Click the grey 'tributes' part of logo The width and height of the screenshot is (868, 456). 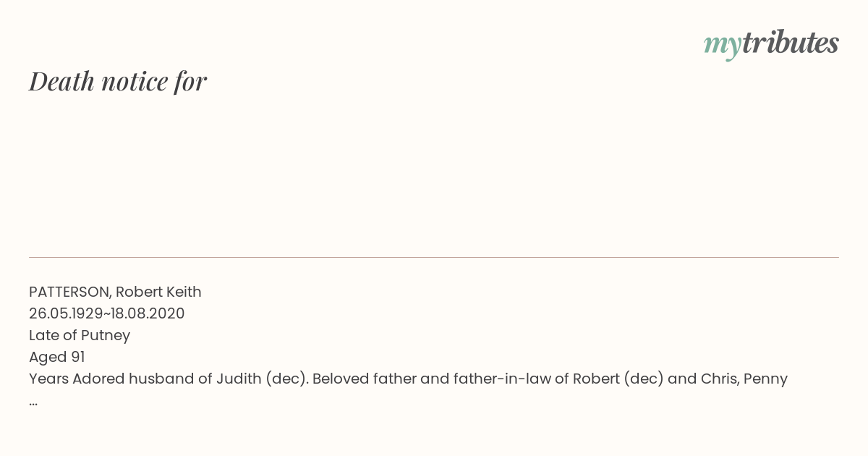(790, 43)
